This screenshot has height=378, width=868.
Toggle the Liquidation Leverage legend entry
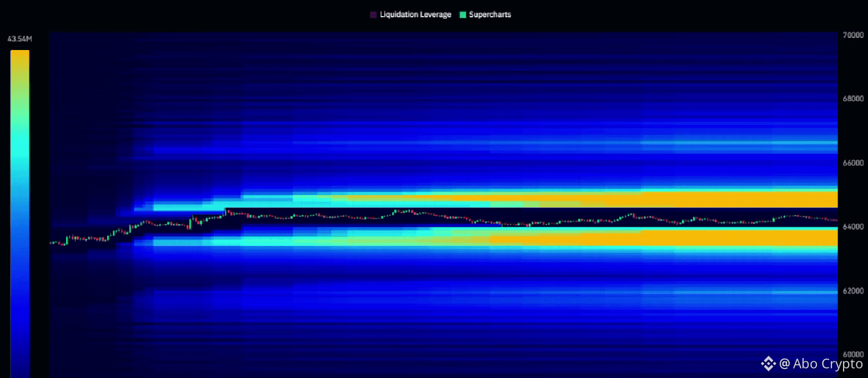coord(410,14)
